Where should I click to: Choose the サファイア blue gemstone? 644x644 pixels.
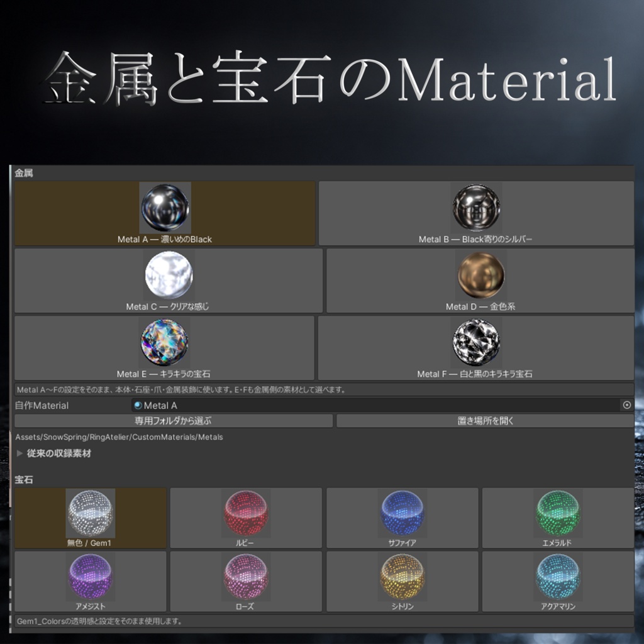tap(402, 518)
